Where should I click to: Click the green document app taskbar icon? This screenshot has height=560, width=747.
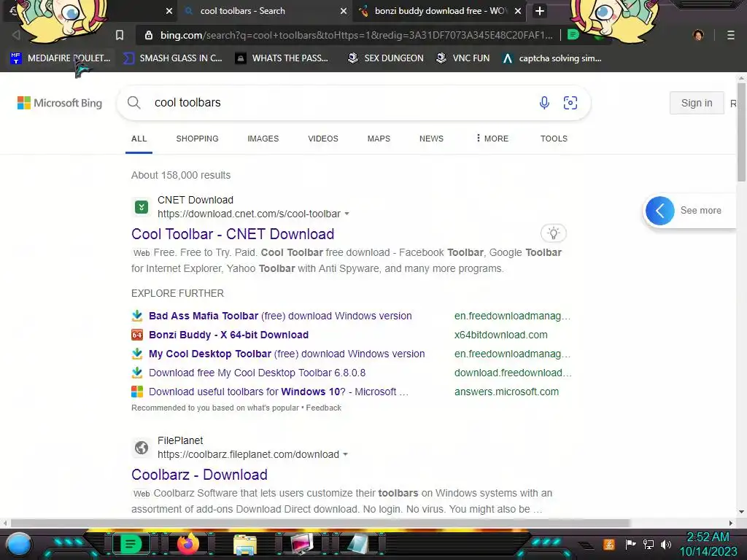point(131,544)
